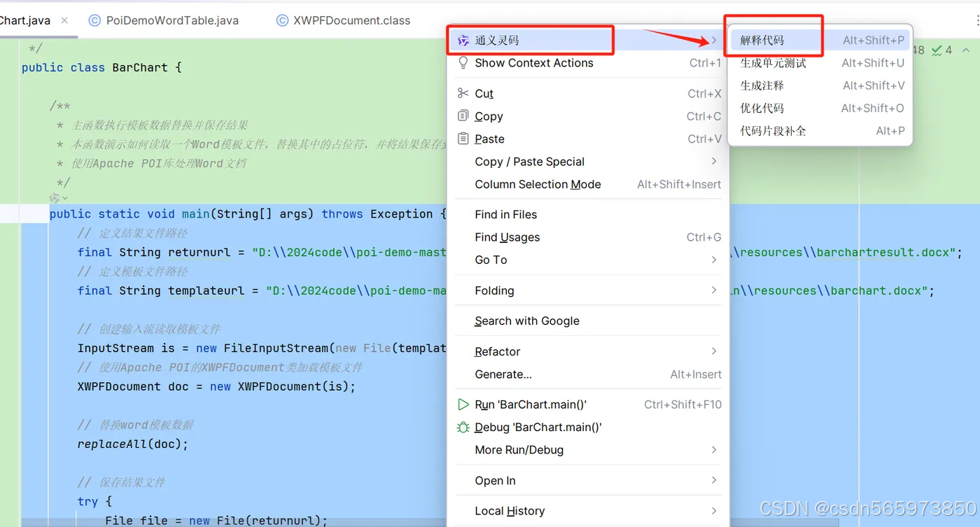The width and height of the screenshot is (980, 527).
Task: Choose Paste in the context menu
Action: point(588,139)
